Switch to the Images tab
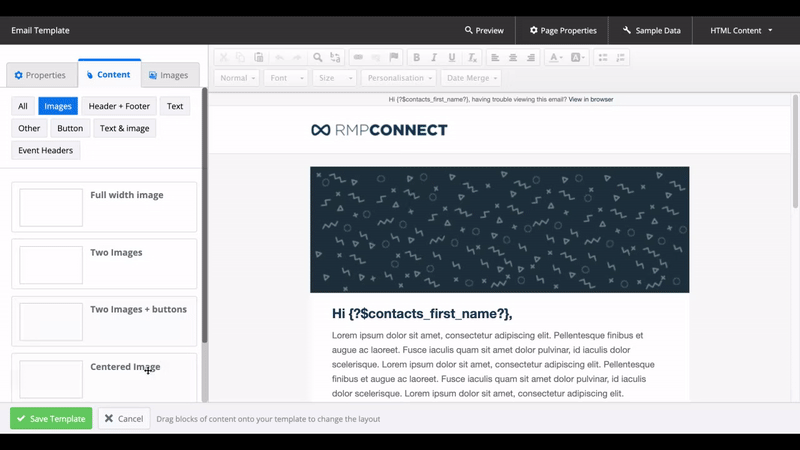The height and width of the screenshot is (450, 800). [169, 75]
